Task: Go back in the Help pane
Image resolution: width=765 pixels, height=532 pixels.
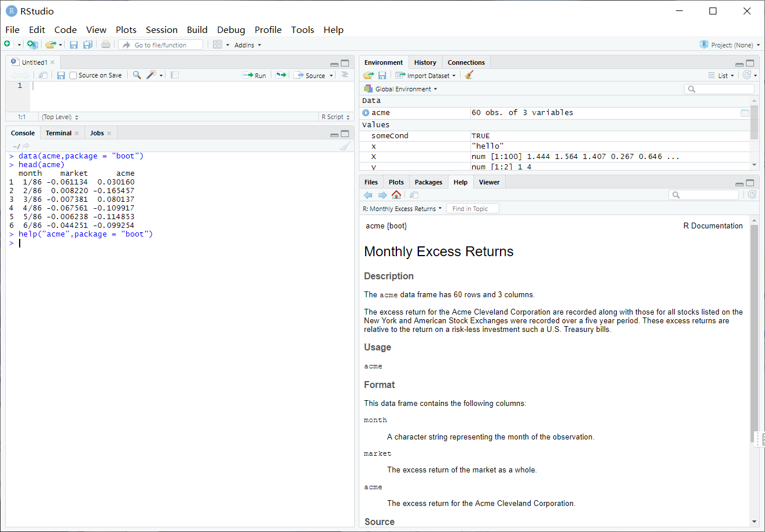Action: 368,195
